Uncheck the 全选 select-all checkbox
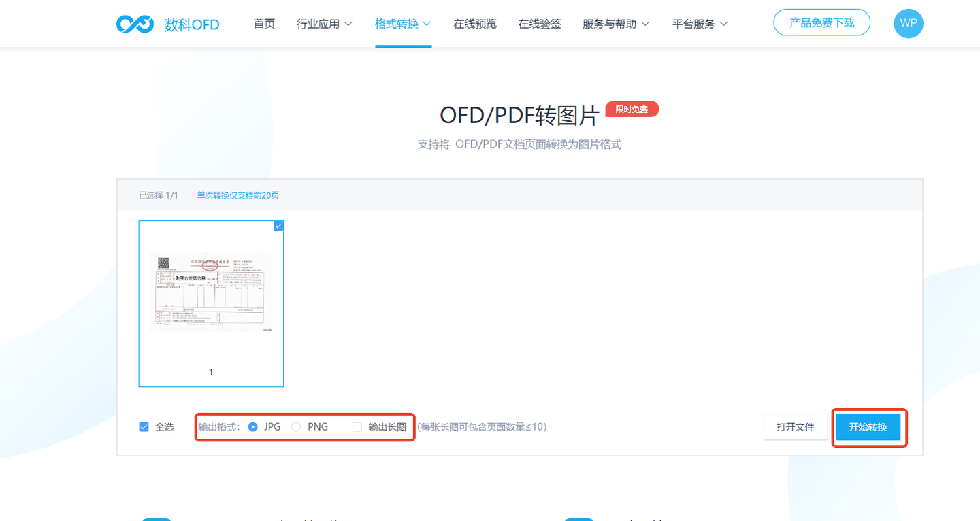Viewport: 980px width, 521px height. pos(144,426)
